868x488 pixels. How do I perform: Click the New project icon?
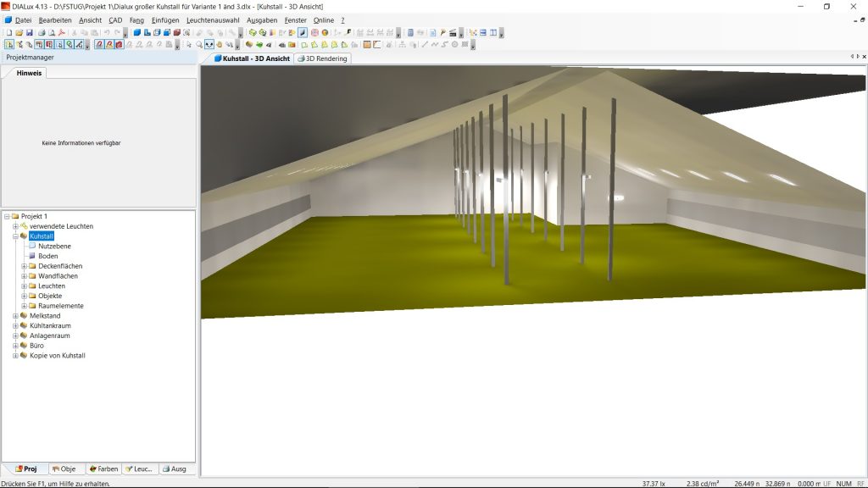point(8,33)
